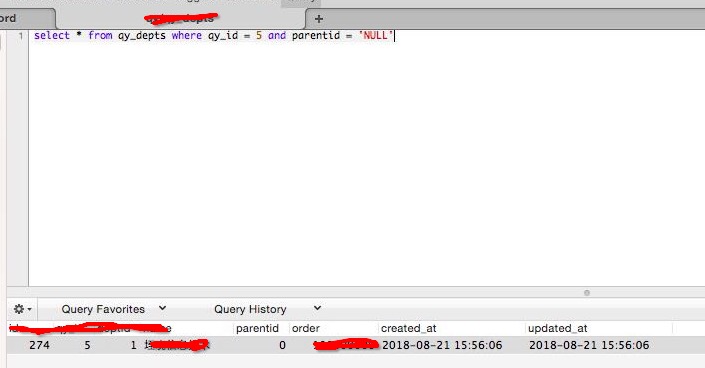Click the pane divider handle dot
Screen dimensions: 705x368
587,293
